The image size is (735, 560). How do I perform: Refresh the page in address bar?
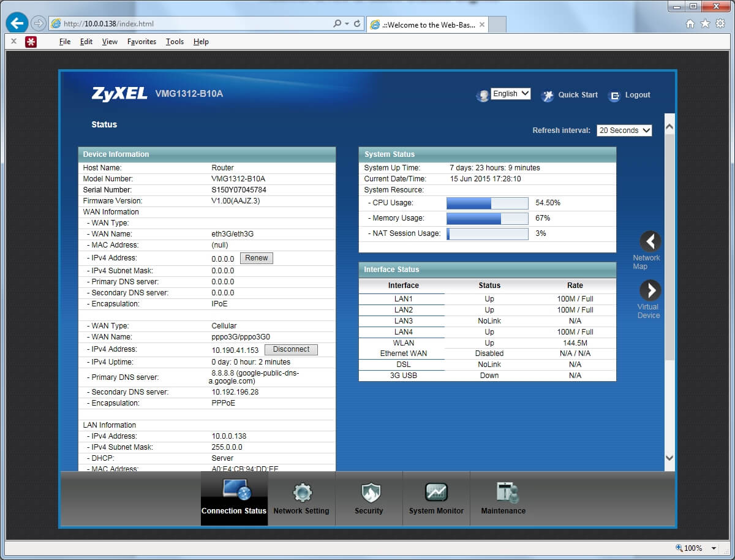click(x=357, y=24)
